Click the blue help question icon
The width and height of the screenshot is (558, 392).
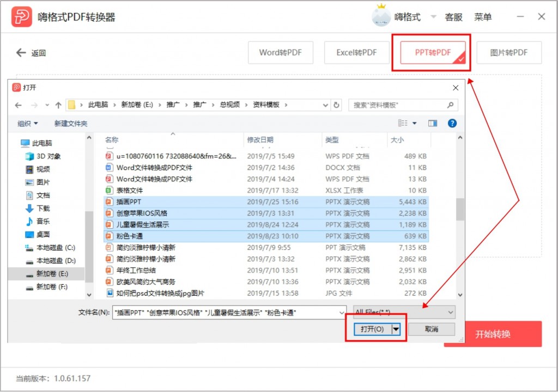pos(452,123)
